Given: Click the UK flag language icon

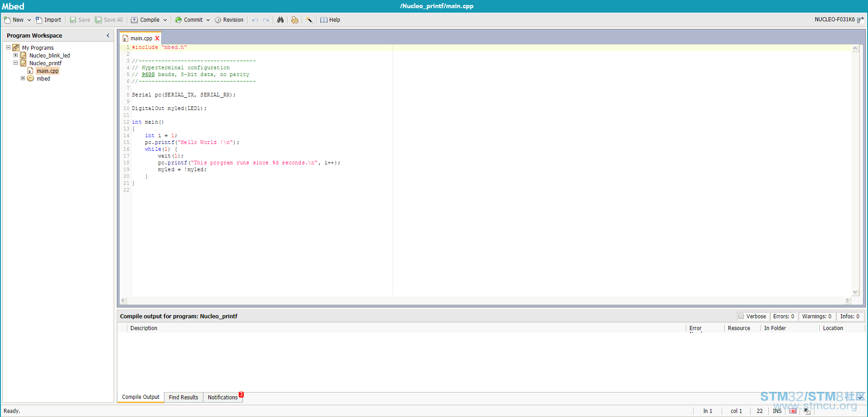Looking at the screenshot, I should (x=793, y=411).
